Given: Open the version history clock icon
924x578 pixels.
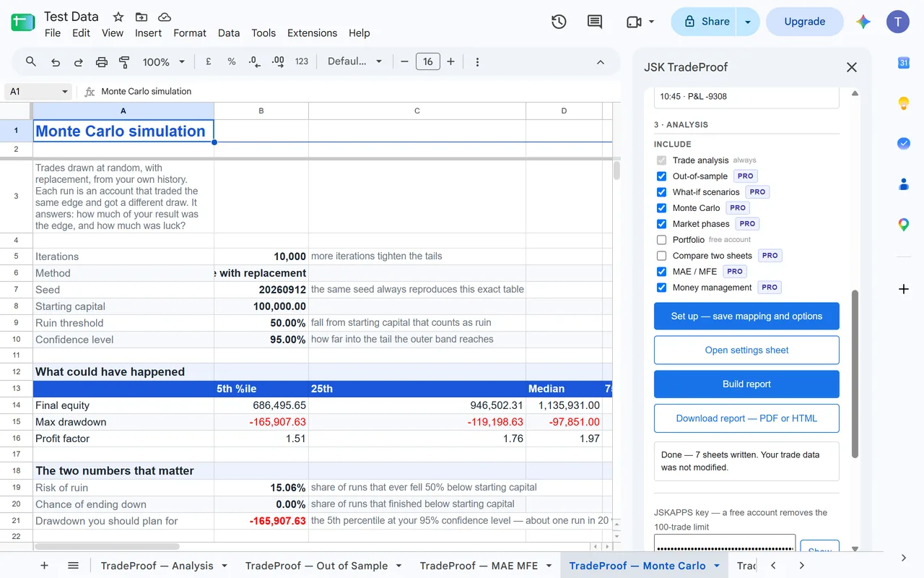Looking at the screenshot, I should (x=559, y=22).
